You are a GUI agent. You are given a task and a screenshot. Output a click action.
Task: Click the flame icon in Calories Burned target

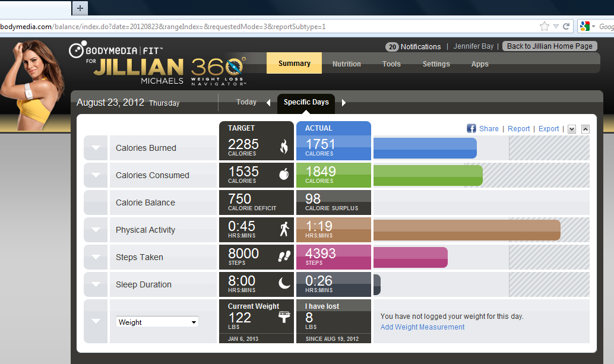pyautogui.click(x=284, y=147)
